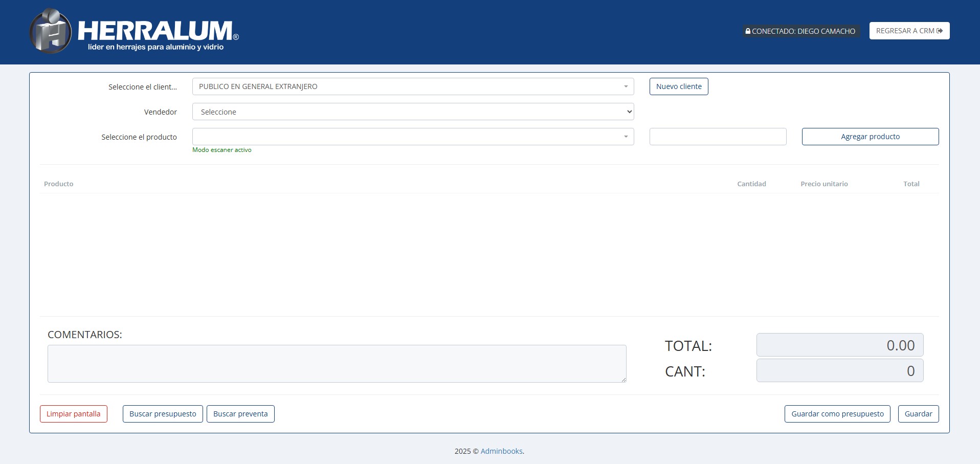Focus the input field beside Agregar producto
Screen dimensions: 980x464
[x=718, y=137]
